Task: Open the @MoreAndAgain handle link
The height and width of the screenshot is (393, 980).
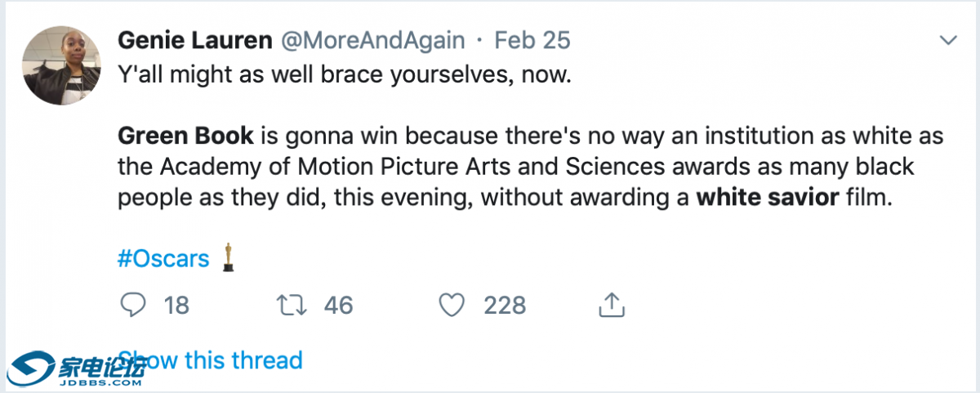Action: [x=373, y=40]
